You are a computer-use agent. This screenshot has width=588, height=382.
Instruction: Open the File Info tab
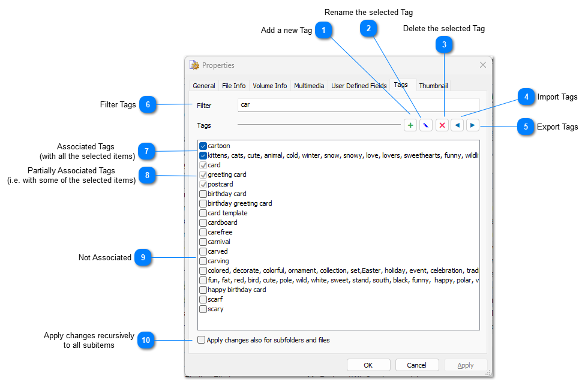234,86
